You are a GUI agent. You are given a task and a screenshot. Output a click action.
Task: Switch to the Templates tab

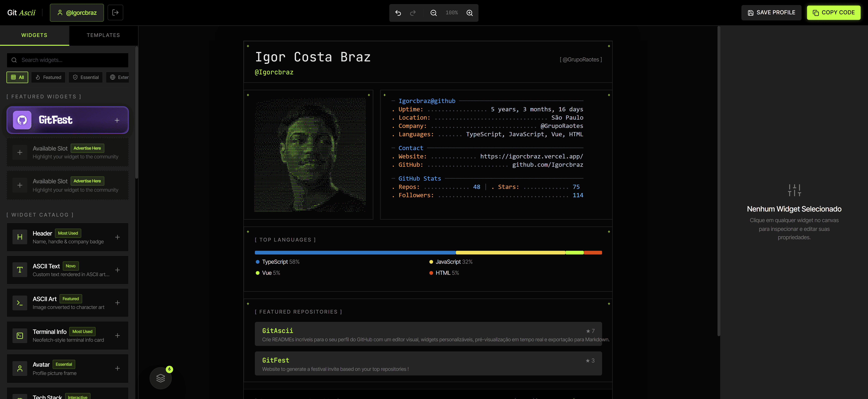pyautogui.click(x=103, y=35)
